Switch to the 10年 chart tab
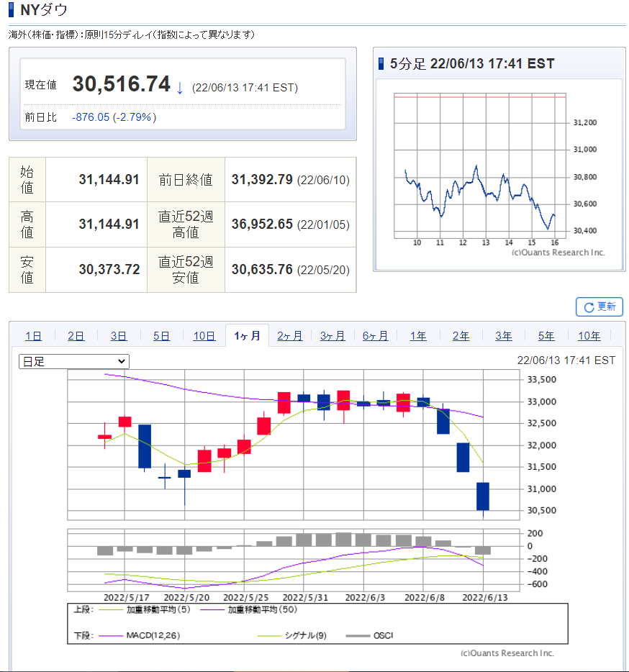Screen dimensions: 629x672 (589, 336)
